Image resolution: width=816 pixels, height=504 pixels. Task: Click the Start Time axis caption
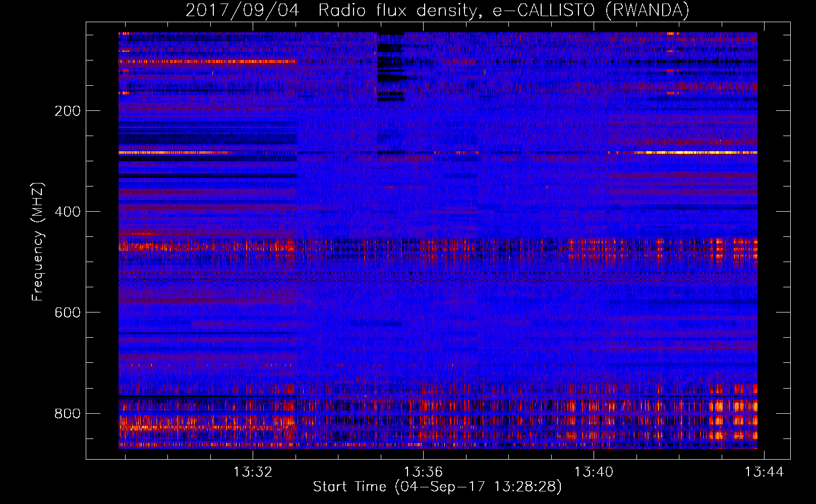[437, 487]
